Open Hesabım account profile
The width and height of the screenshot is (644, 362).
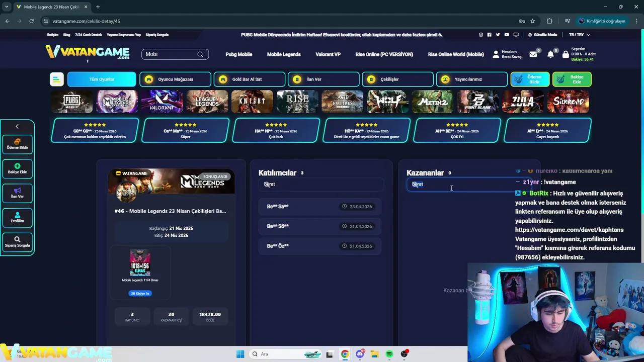coord(507,54)
